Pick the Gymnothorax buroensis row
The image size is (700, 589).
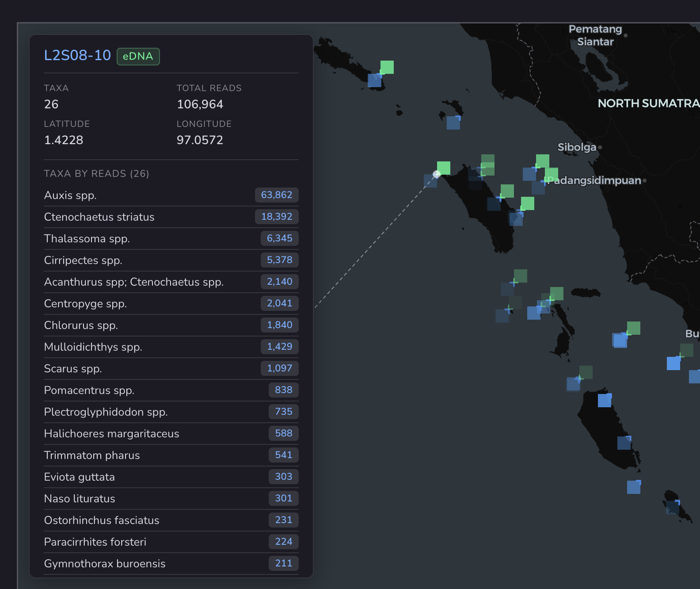point(171,563)
